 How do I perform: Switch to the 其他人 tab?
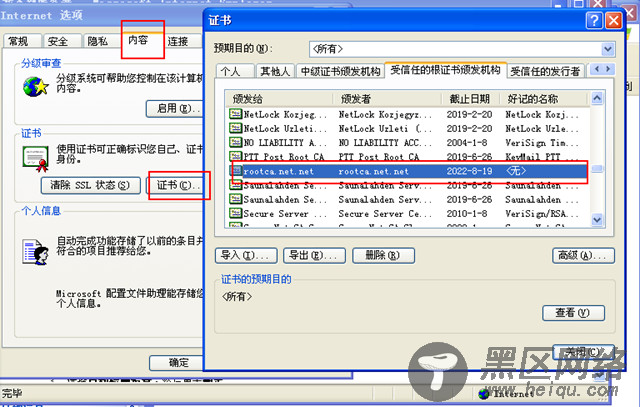(x=275, y=71)
